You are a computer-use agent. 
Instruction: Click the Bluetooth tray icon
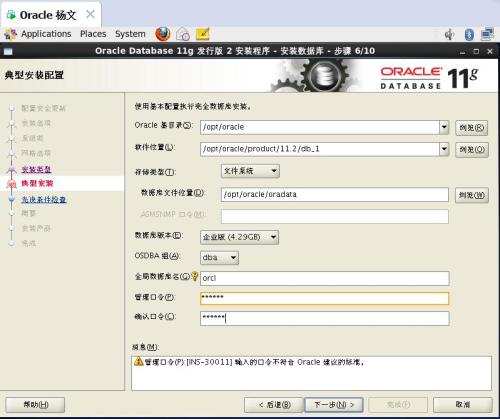click(469, 34)
